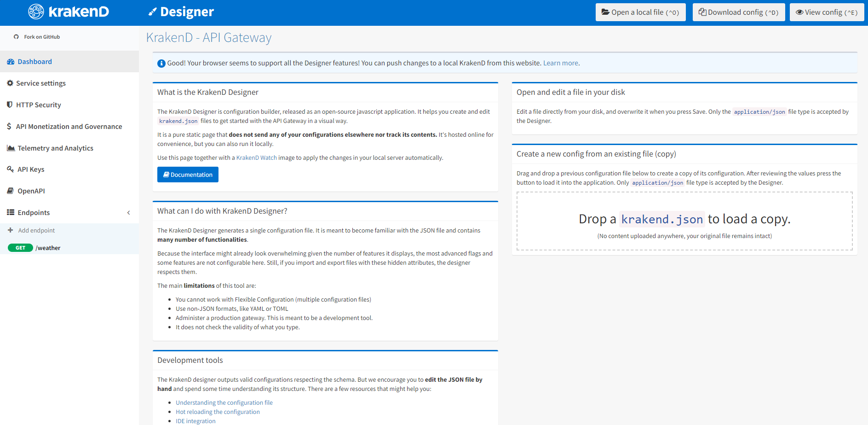Open the KrakenD Watch link
This screenshot has height=425, width=868.
tap(257, 157)
